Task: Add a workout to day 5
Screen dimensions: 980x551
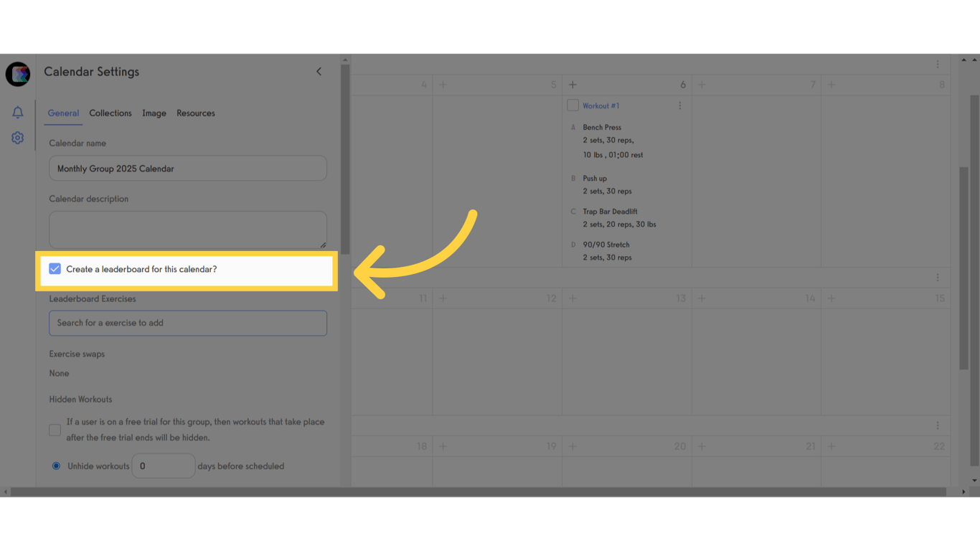Action: coord(443,85)
